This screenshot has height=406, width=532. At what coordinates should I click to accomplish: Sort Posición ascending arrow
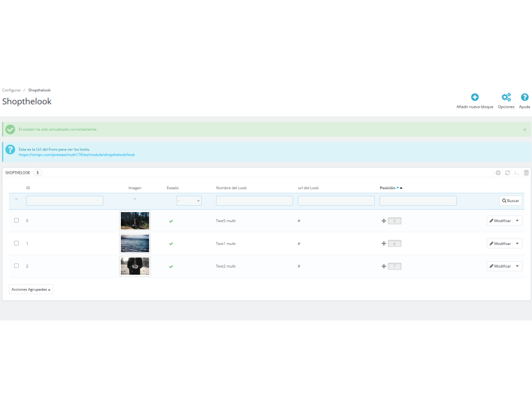point(401,187)
